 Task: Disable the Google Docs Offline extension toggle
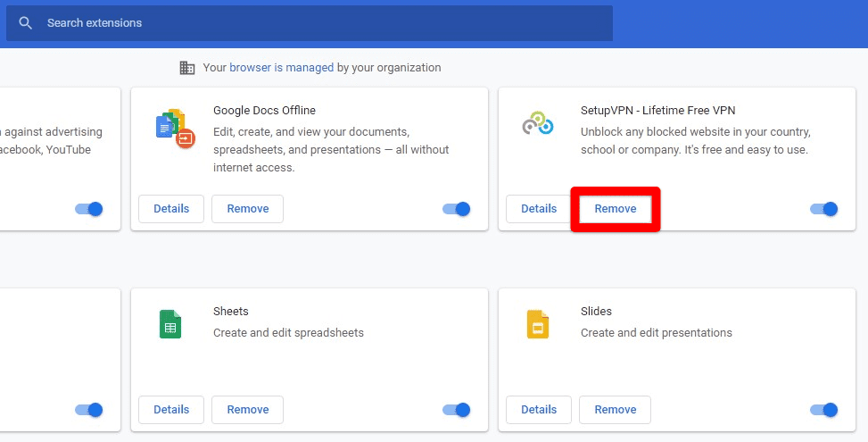(x=456, y=209)
